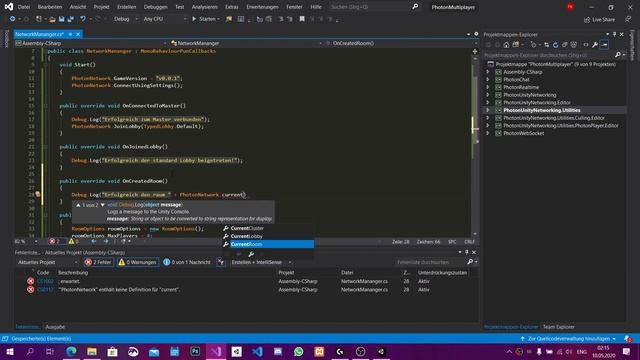This screenshot has width=640, height=360.
Task: Click Zur Quellcodeverwaltung hinzufügen in status bar
Action: click(568, 339)
